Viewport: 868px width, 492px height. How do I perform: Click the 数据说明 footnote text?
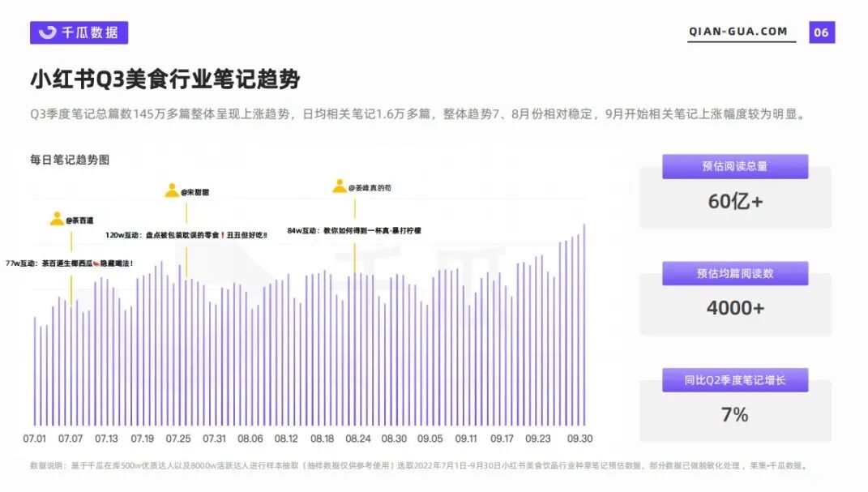coord(419,466)
